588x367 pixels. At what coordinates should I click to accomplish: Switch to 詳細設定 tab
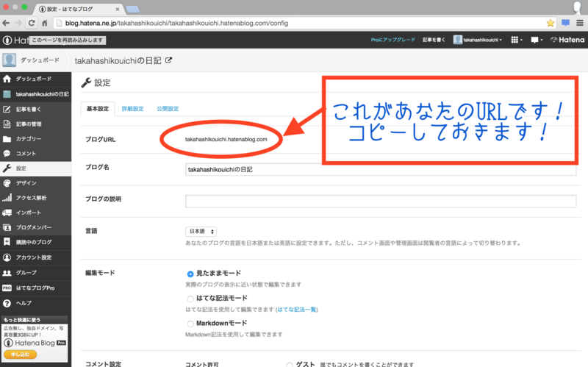tap(133, 109)
